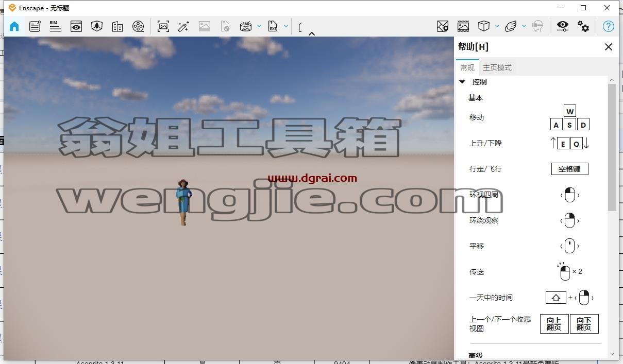Switch to the 常规 tab

click(467, 67)
